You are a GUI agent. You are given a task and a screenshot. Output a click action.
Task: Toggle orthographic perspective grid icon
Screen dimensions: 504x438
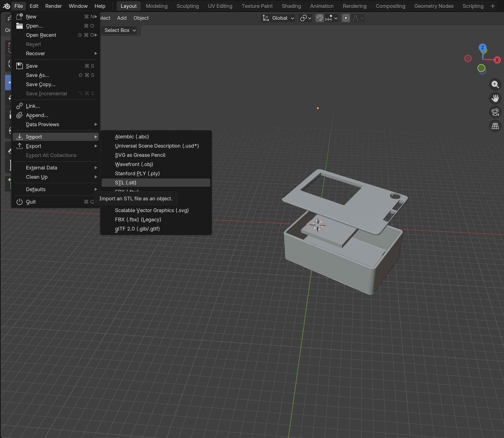[495, 126]
